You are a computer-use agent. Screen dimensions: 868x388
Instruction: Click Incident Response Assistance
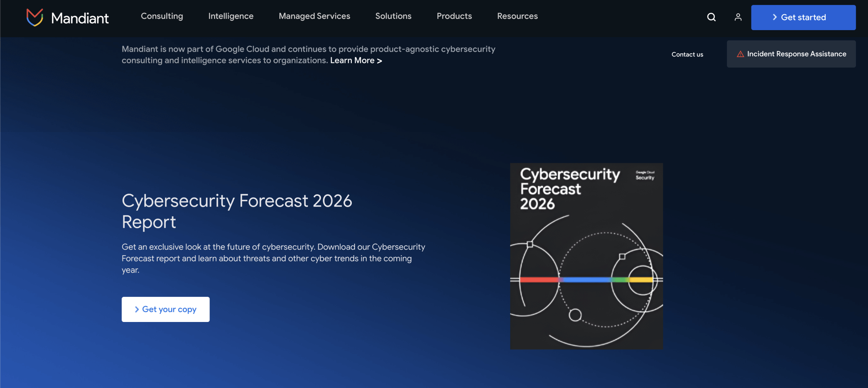click(791, 54)
